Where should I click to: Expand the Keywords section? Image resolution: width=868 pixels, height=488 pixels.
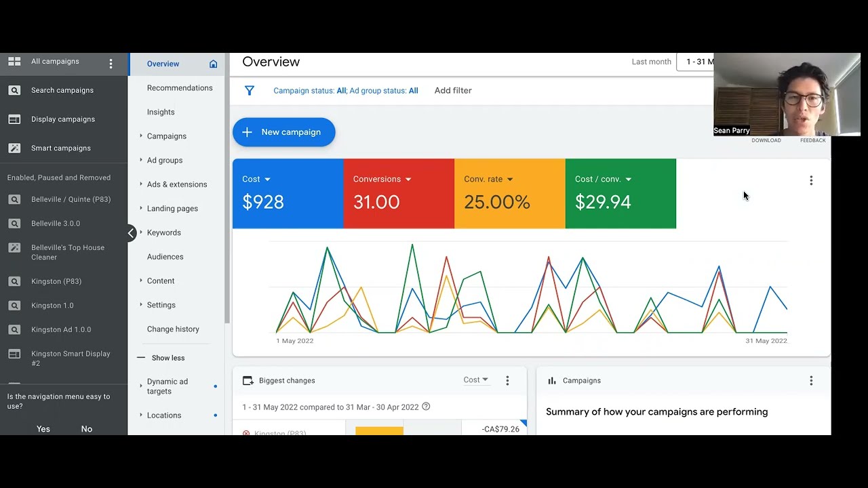tap(141, 232)
